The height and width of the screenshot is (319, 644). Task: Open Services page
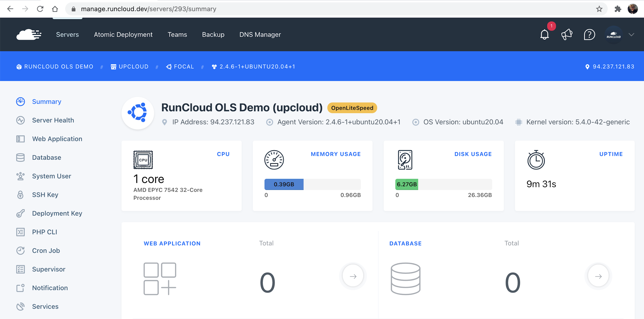click(45, 306)
